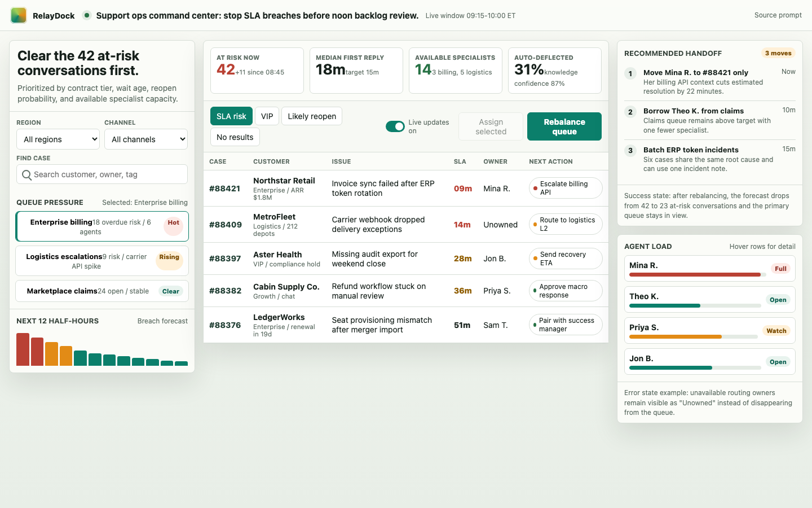
Task: Click the Escalate billing API action
Action: click(566, 188)
